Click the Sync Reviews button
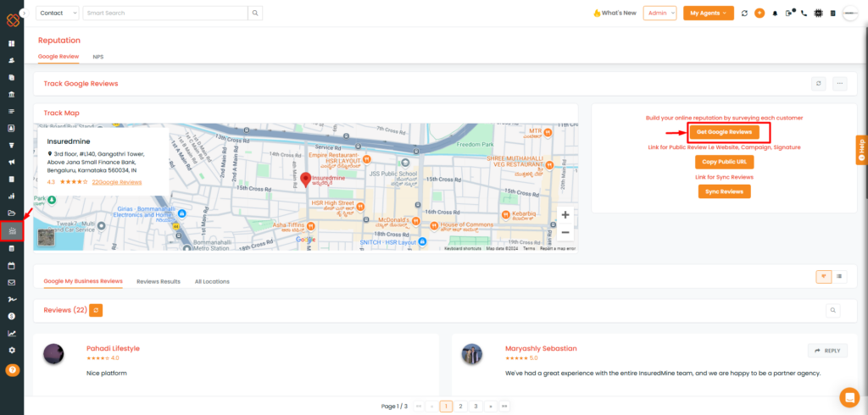Screen dimensions: 868x415 724,191
